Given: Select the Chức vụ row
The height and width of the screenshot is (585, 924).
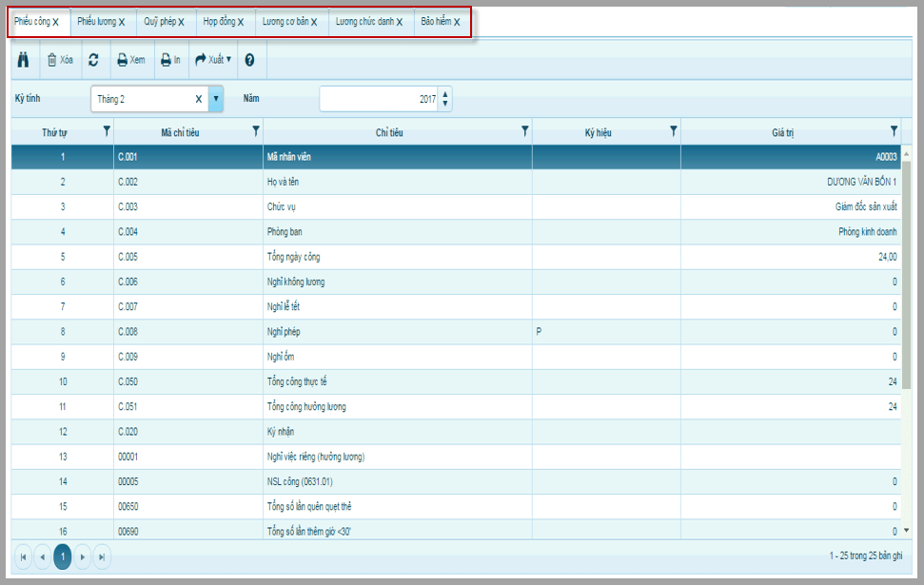Looking at the screenshot, I should [x=456, y=206].
